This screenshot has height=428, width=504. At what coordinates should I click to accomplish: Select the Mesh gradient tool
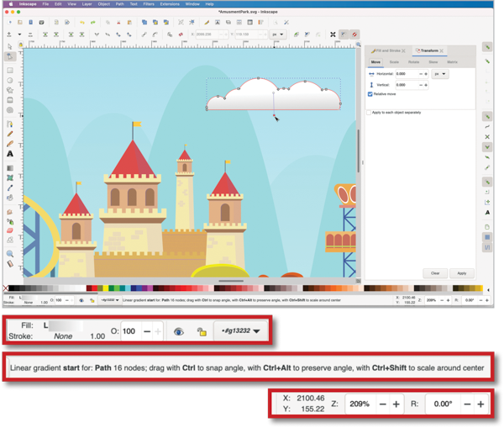pos(10,177)
